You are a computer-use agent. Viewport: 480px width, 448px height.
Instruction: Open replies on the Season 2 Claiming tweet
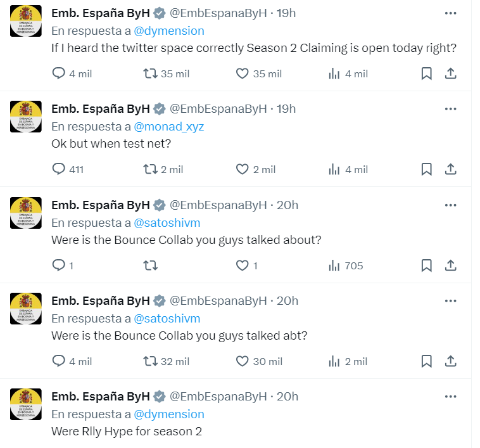(72, 74)
